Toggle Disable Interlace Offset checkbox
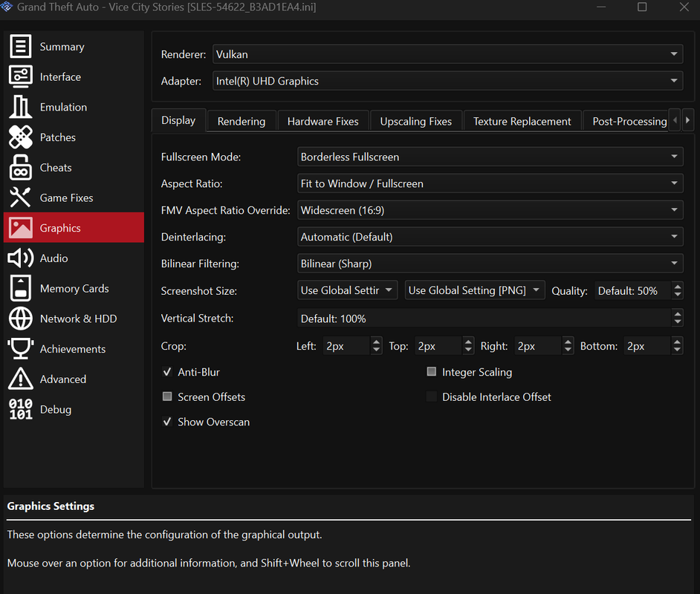 click(x=432, y=397)
